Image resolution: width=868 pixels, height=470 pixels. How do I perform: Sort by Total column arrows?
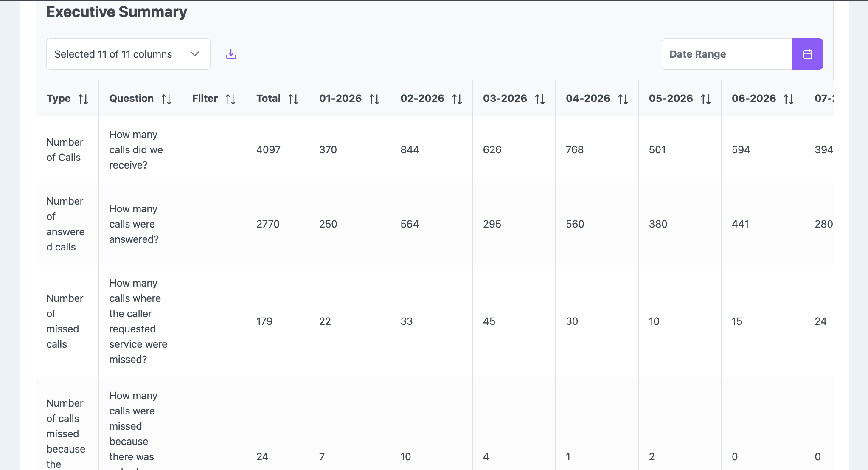(293, 99)
